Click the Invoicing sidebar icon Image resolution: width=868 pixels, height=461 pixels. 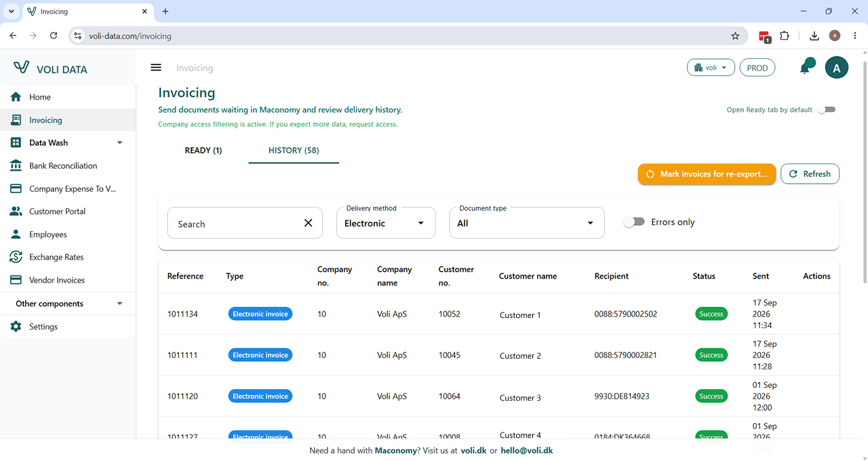coord(16,120)
